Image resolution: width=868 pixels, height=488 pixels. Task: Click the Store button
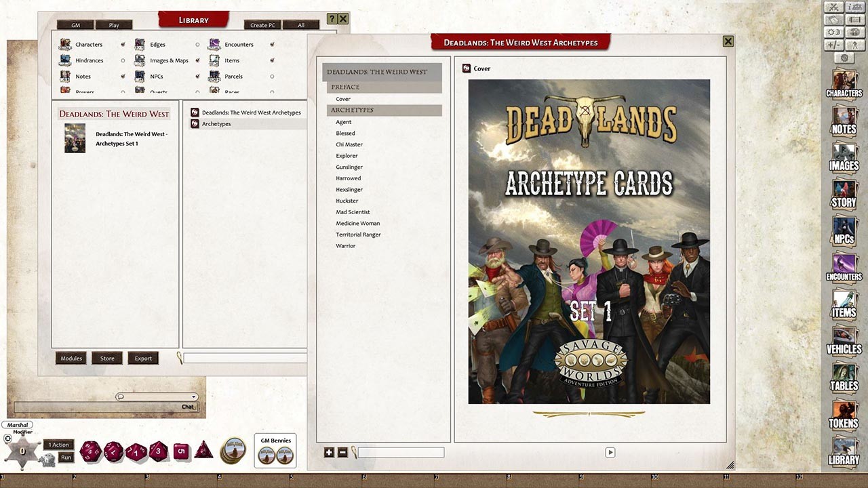pos(106,358)
